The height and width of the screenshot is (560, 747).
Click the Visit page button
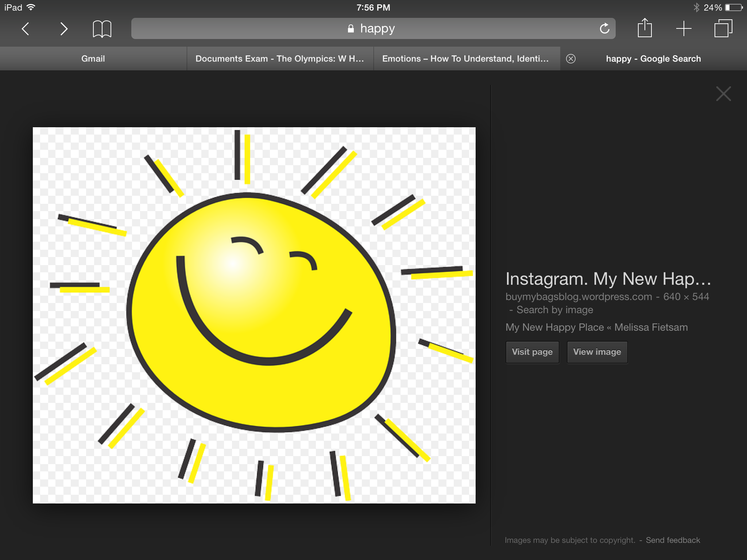click(532, 352)
